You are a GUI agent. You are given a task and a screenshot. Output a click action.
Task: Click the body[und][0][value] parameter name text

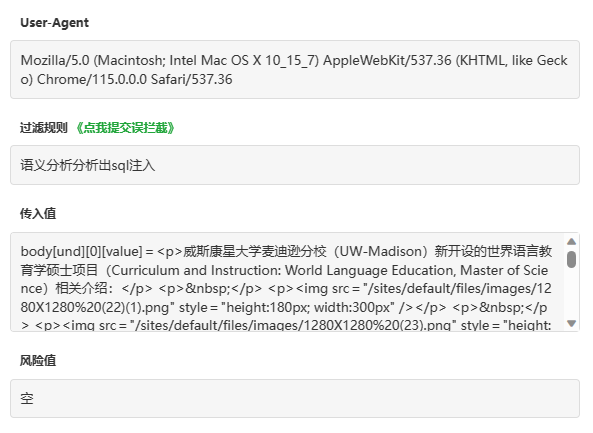(81, 251)
